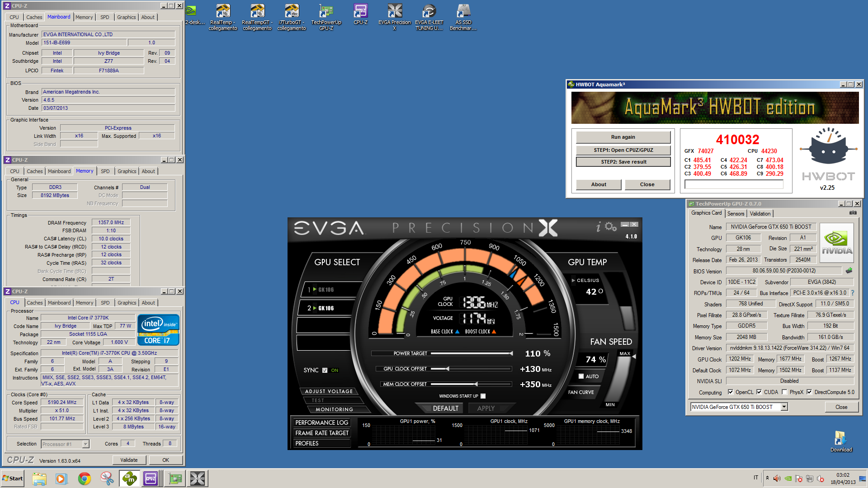Viewport: 868px width, 488px height.
Task: Open Graphics tab in middle CPU-Z window
Action: 127,171
